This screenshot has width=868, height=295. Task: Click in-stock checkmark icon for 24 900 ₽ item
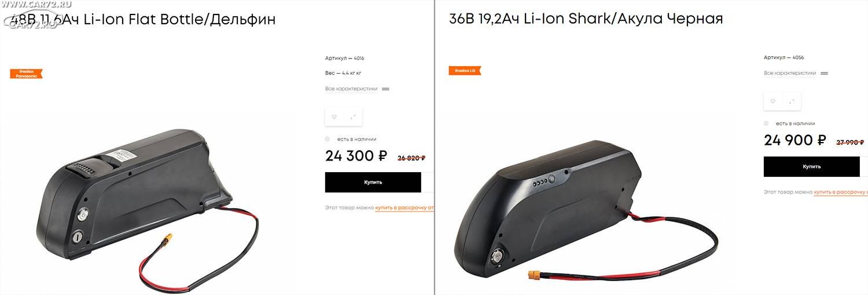(x=766, y=123)
